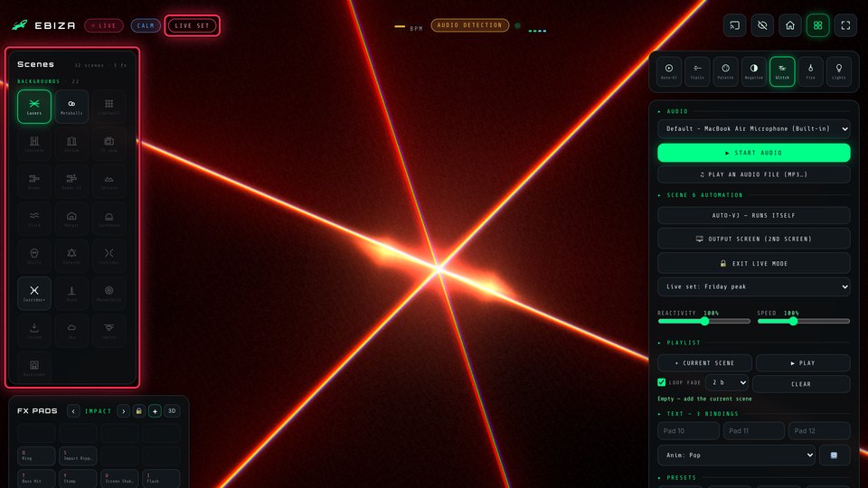Screen dimensions: 868x488
Task: Click Play an Audio File button
Action: click(753, 174)
